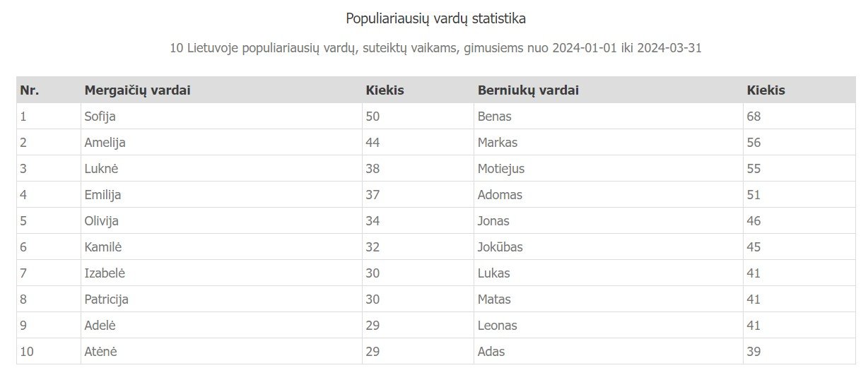Click the count 68 next to Benas
Screen dimensions: 868x380
753,117
